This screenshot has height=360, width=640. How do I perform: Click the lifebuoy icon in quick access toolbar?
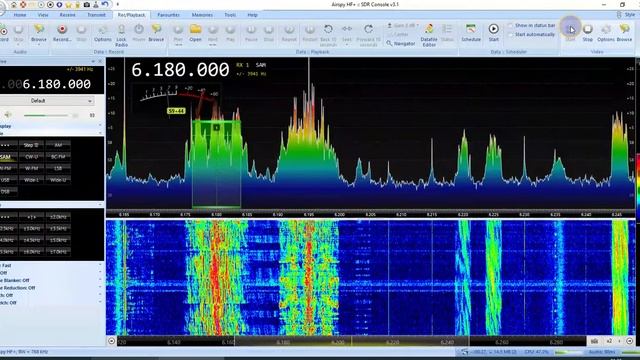23,5
